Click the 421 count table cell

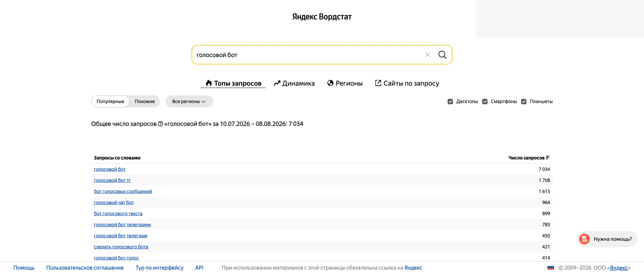546,247
